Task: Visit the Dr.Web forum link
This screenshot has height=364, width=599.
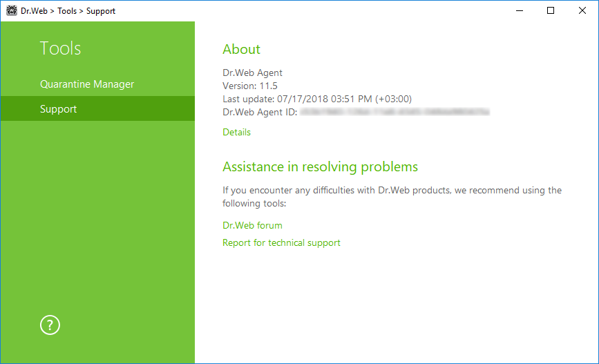Action: pos(252,225)
